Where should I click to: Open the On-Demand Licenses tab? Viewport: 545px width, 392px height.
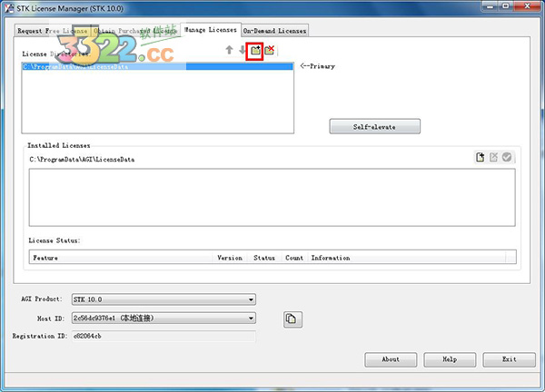pyautogui.click(x=274, y=31)
